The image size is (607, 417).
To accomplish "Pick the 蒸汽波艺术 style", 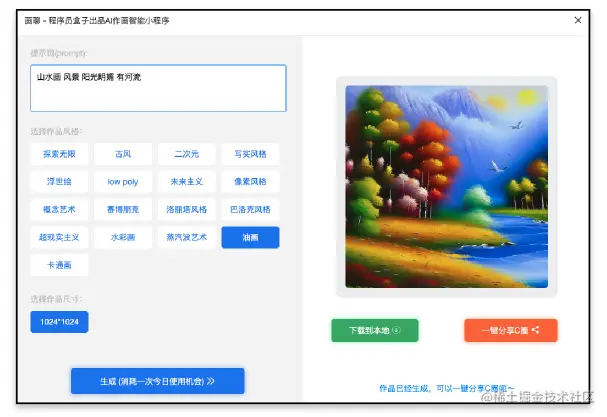I will click(187, 237).
